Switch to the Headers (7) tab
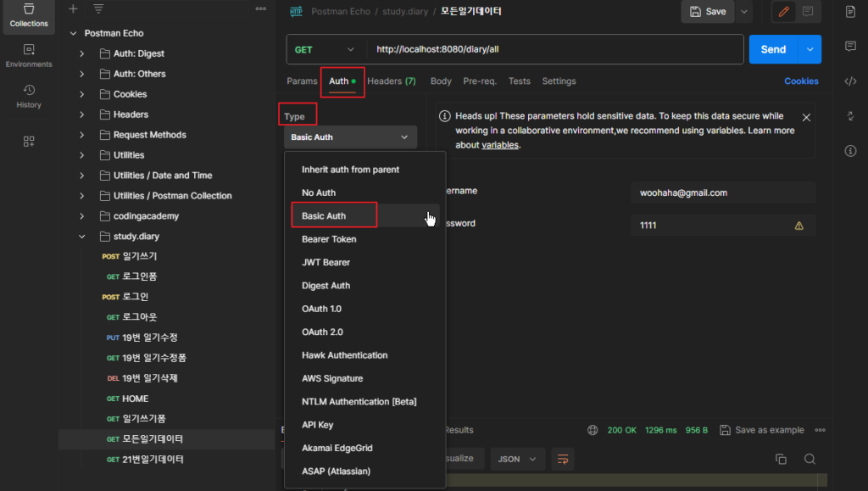The image size is (868, 491). pos(392,81)
